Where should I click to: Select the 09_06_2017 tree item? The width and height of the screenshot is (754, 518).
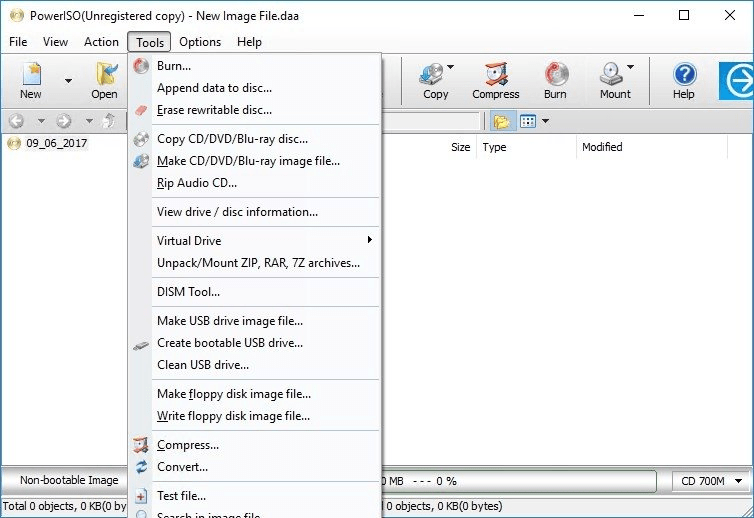(56, 144)
